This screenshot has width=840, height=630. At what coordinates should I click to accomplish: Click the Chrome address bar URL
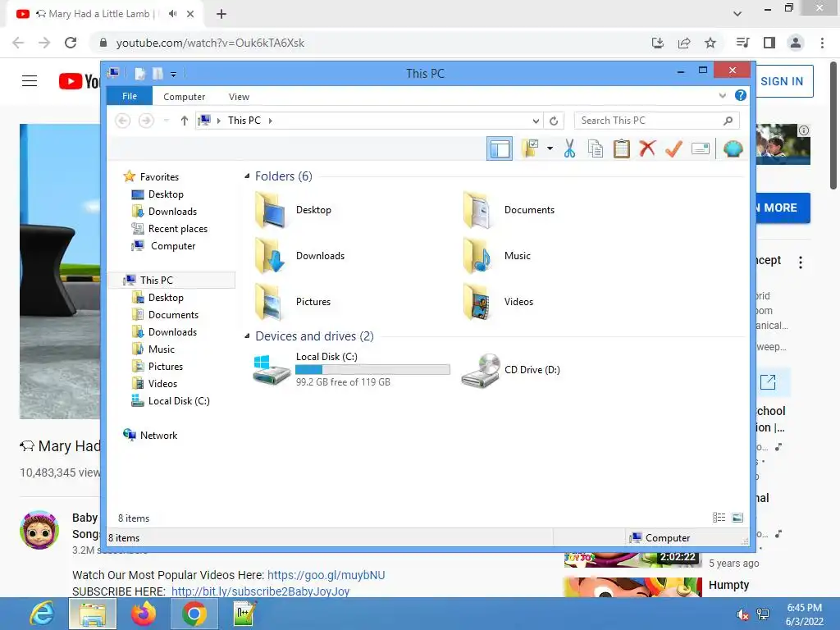pyautogui.click(x=210, y=43)
